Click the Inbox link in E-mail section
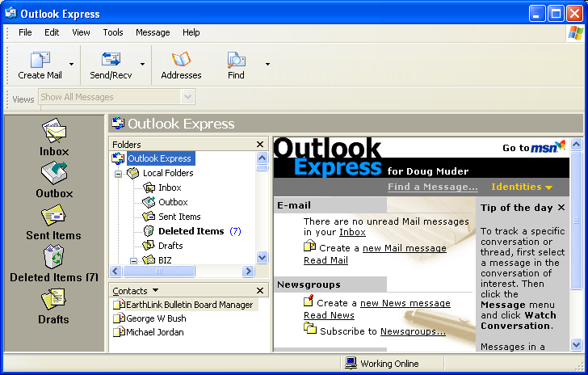The image size is (588, 375). click(x=352, y=232)
